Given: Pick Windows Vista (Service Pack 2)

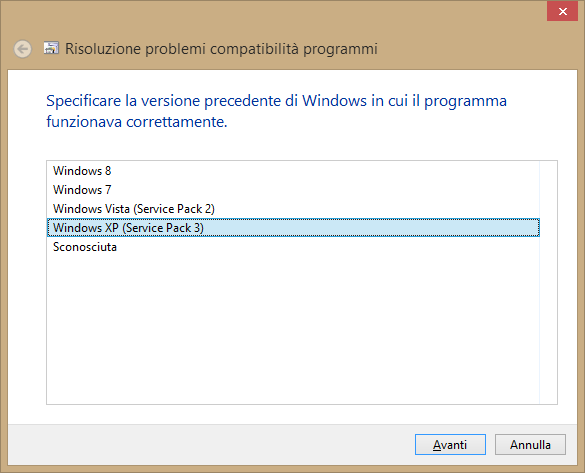Looking at the screenshot, I should (293, 209).
